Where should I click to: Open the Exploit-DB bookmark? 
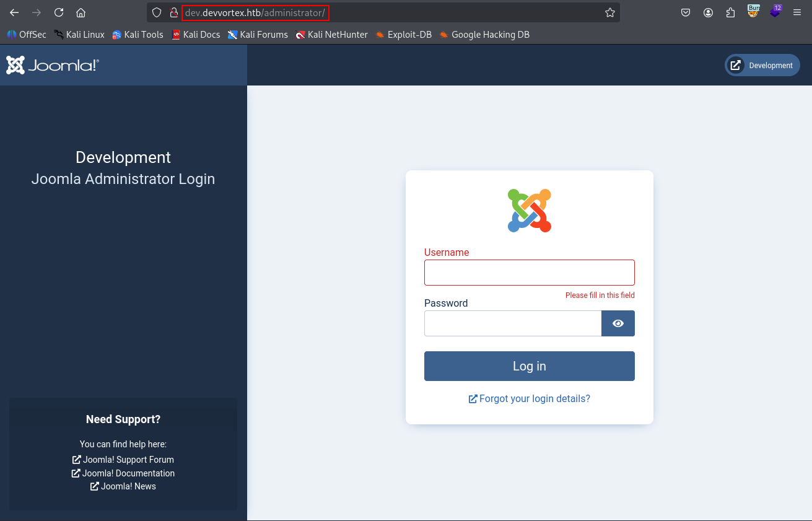click(403, 35)
